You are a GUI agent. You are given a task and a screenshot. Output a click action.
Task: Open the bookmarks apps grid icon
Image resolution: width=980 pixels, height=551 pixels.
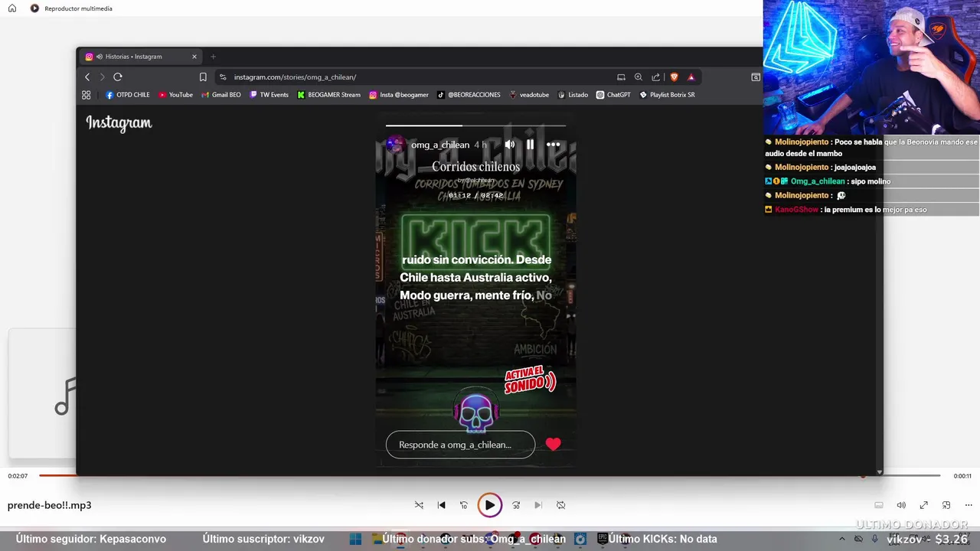point(86,95)
